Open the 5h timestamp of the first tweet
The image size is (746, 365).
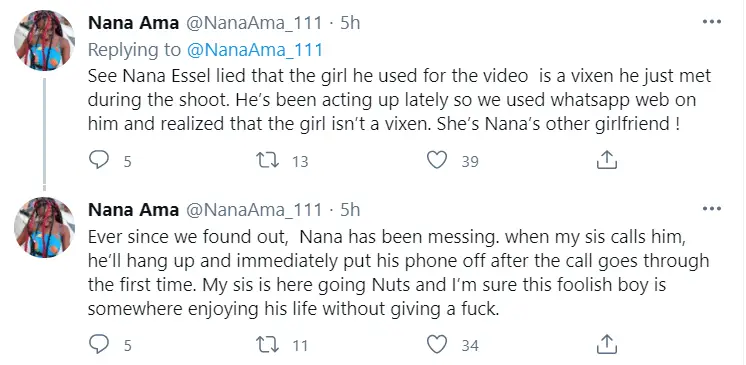(x=350, y=23)
